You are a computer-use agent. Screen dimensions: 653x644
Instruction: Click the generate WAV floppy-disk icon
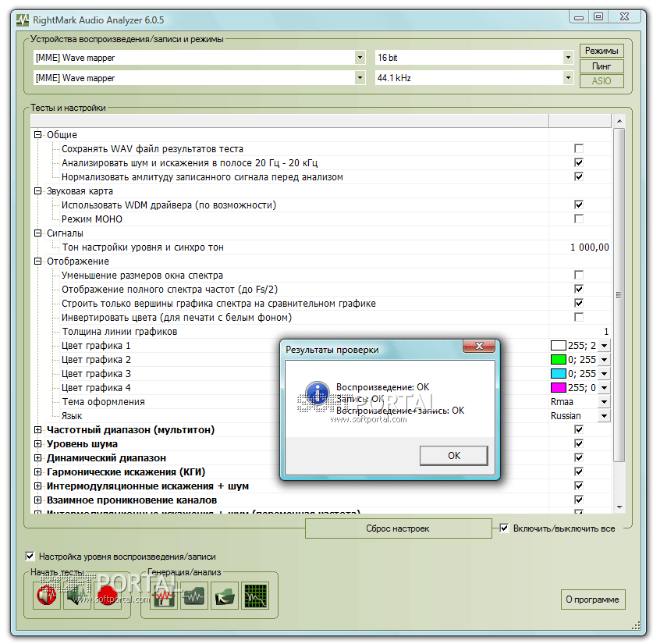point(164,596)
